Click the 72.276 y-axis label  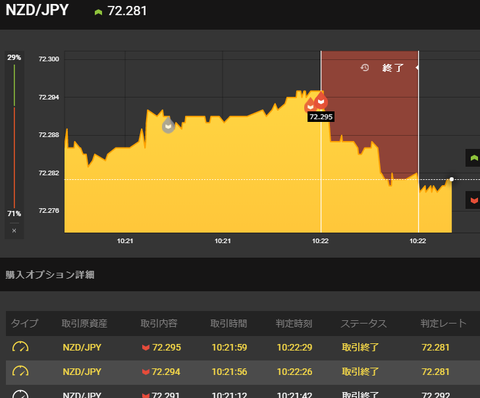(49, 211)
